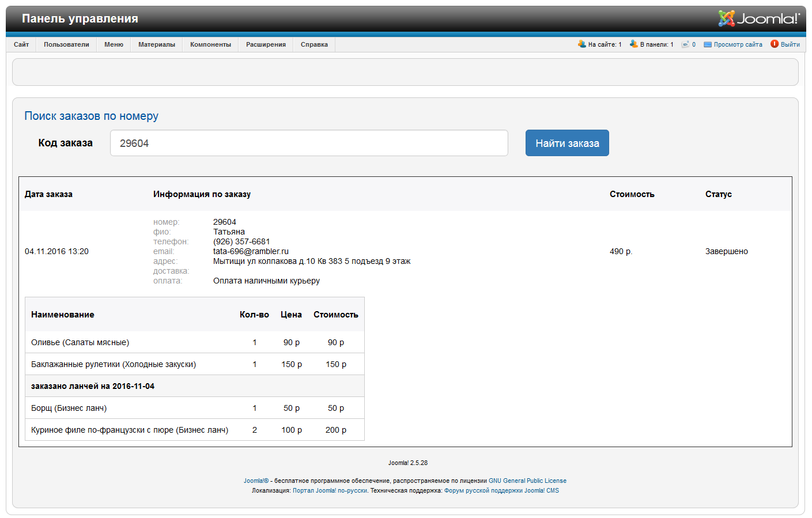Click the users-in-panel icon
This screenshot has width=812, height=518.
pyautogui.click(x=634, y=44)
